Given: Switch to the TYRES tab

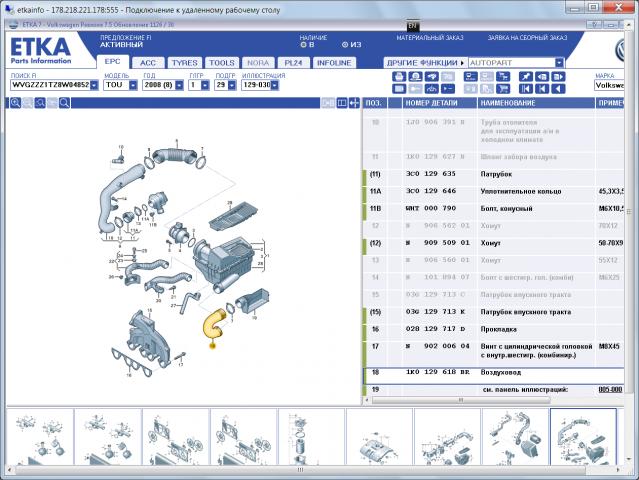Looking at the screenshot, I should click(x=184, y=63).
